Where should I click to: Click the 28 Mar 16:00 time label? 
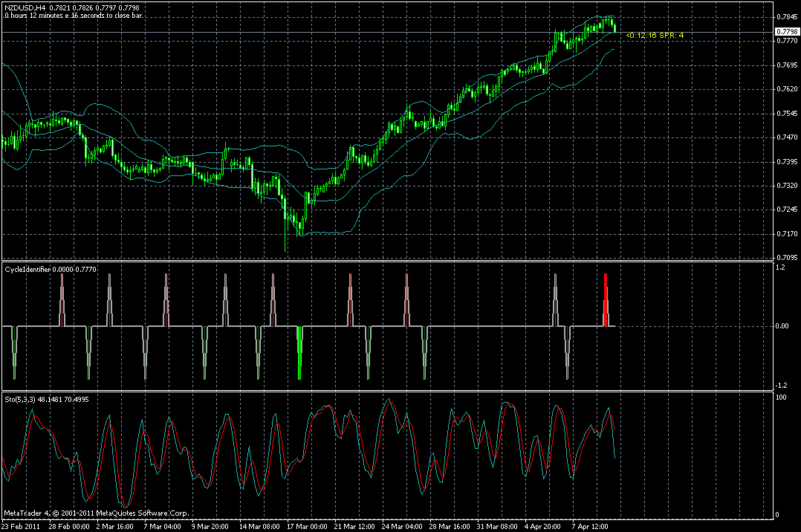click(x=450, y=526)
